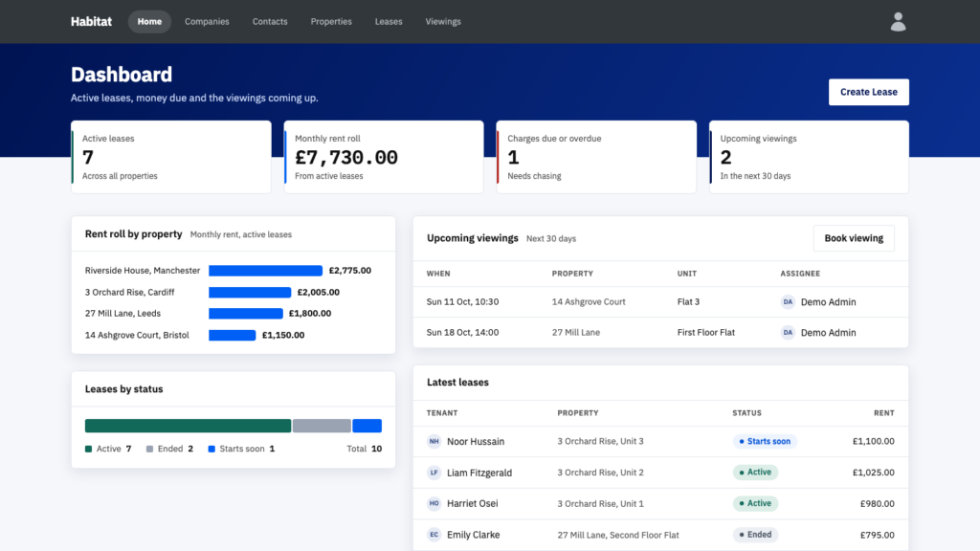Open the Leases menu item
This screenshot has height=551, width=980.
pyautogui.click(x=389, y=21)
